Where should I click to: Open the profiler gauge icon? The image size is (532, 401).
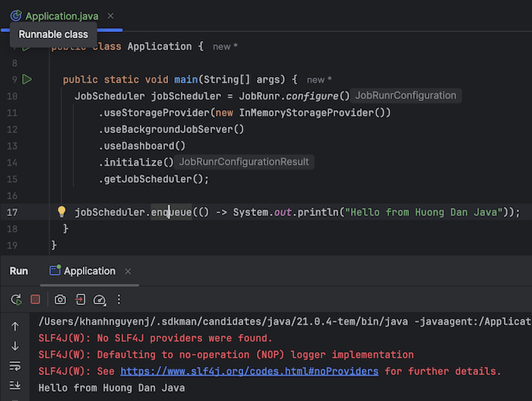pos(100,300)
